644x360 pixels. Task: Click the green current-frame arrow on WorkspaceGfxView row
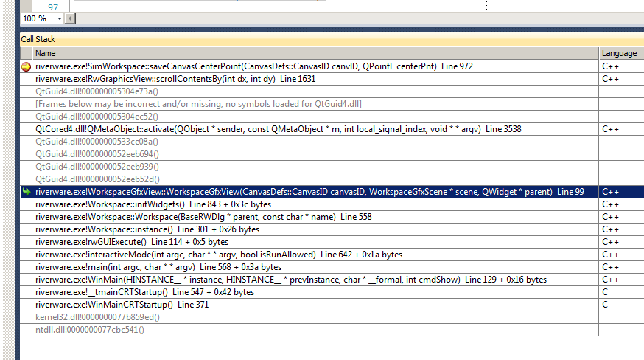point(27,192)
